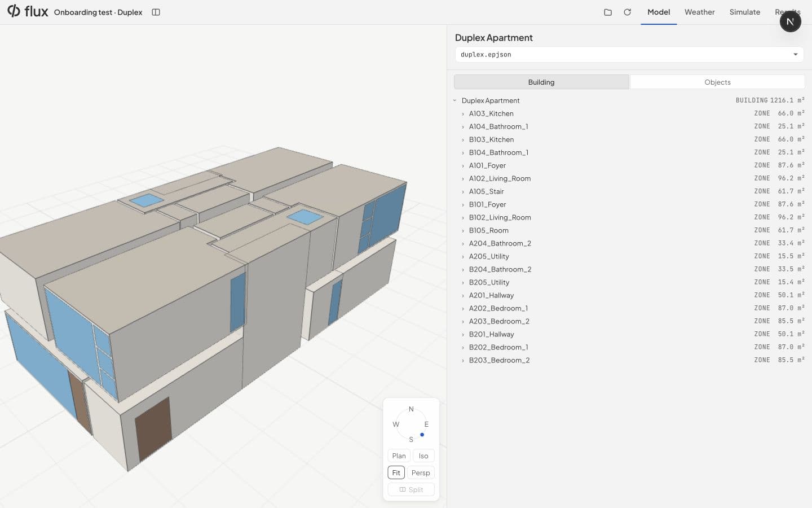Expand the B101_Foyer zone

(463, 204)
